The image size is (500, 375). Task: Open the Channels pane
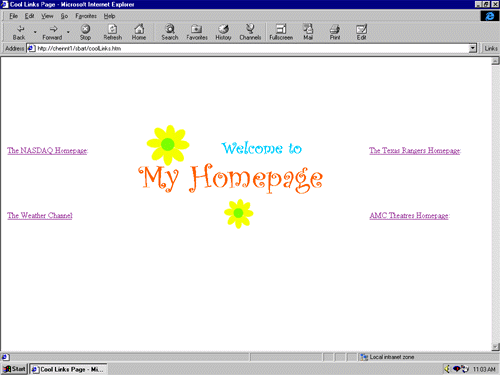[x=250, y=32]
